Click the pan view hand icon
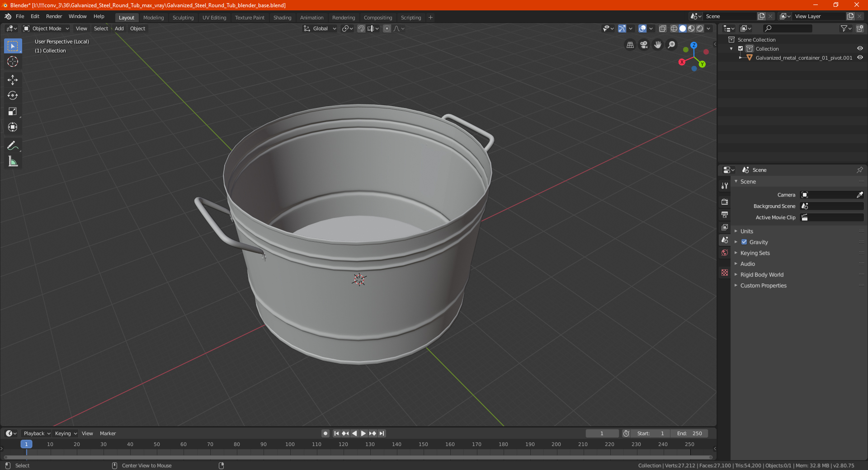 [658, 45]
